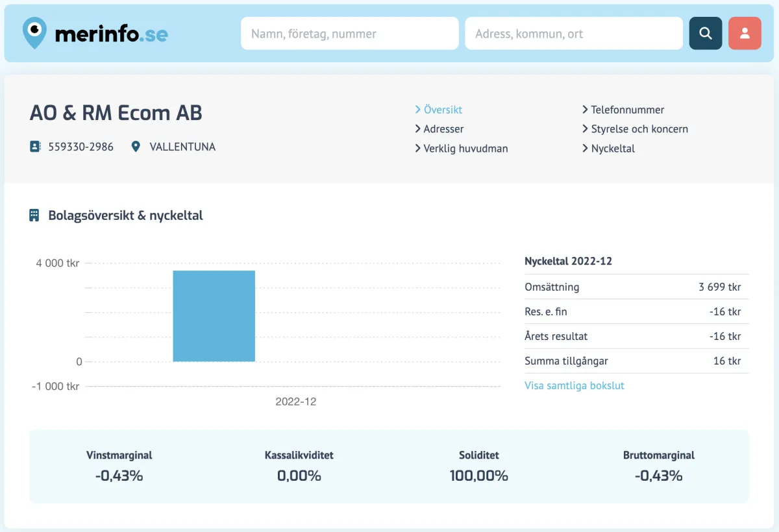Click the merinfo.se eye pin logo
779x532 pixels.
pyautogui.click(x=34, y=33)
